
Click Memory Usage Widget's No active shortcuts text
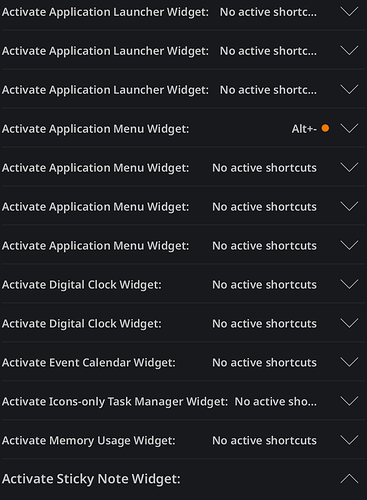[264, 441]
